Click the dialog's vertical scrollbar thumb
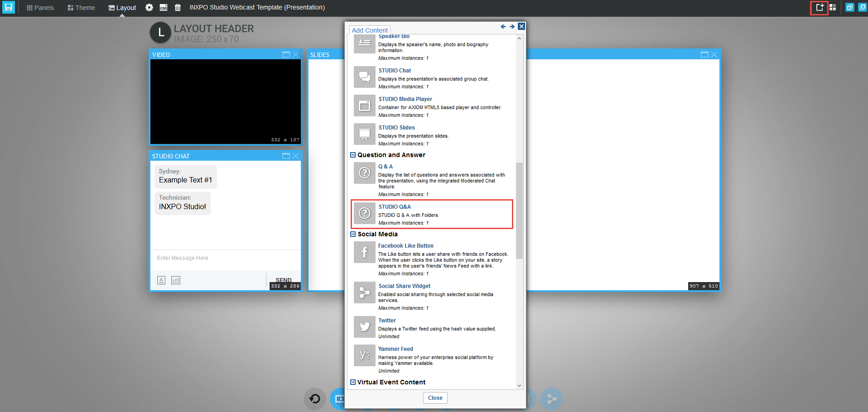This screenshot has width=868, height=412. click(519, 211)
